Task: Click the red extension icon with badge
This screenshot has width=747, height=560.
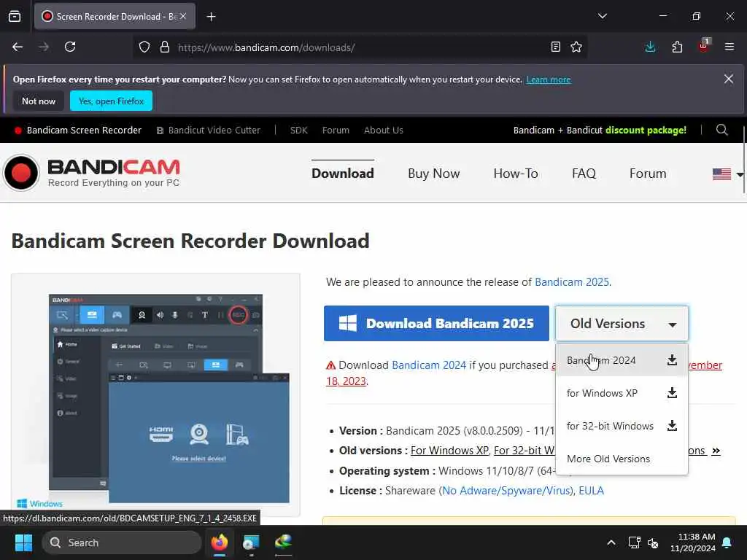Action: pyautogui.click(x=704, y=46)
